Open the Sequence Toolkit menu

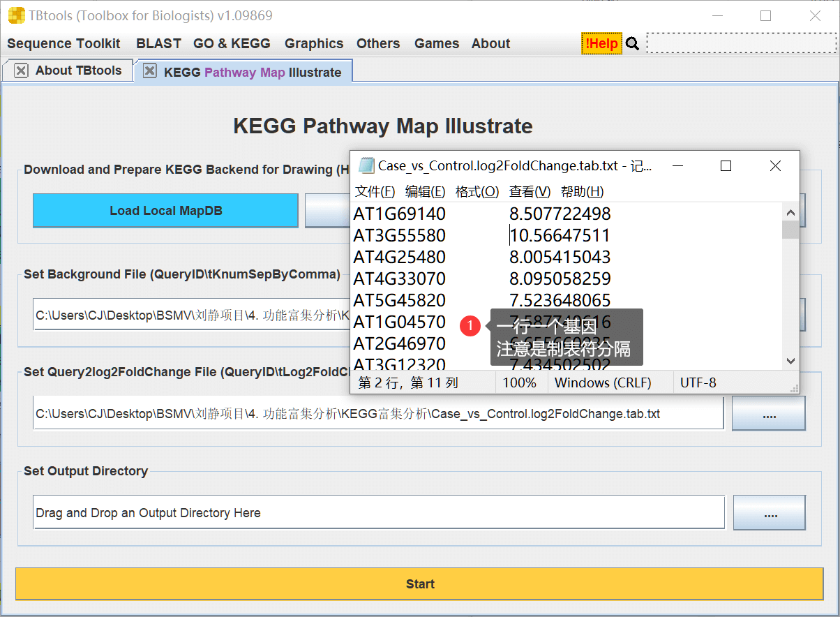point(63,43)
